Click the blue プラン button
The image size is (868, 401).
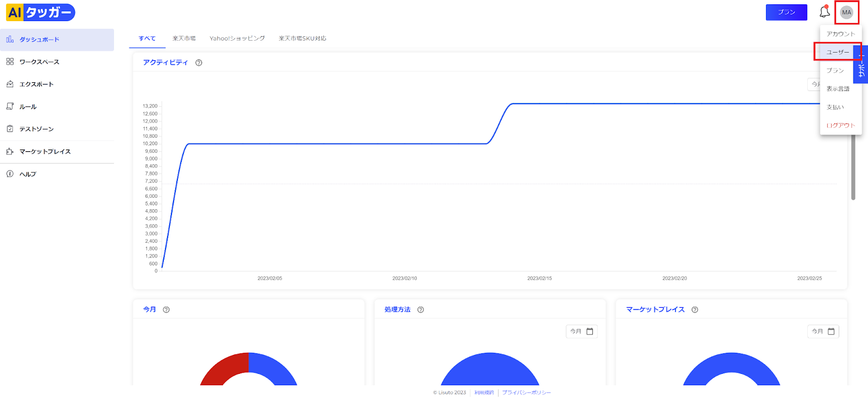click(787, 12)
